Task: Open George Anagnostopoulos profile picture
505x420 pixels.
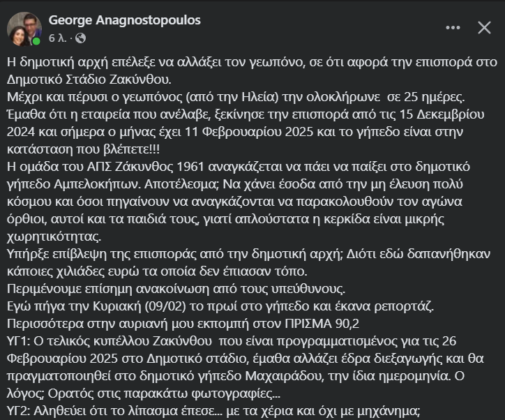Action: [x=24, y=29]
